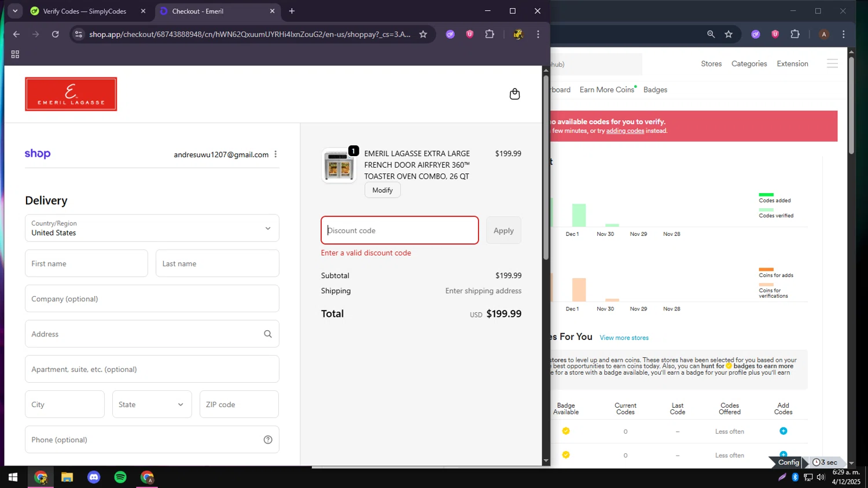This screenshot has width=868, height=488.
Task: Open the three-dot menu in back window
Action: pos(844,34)
